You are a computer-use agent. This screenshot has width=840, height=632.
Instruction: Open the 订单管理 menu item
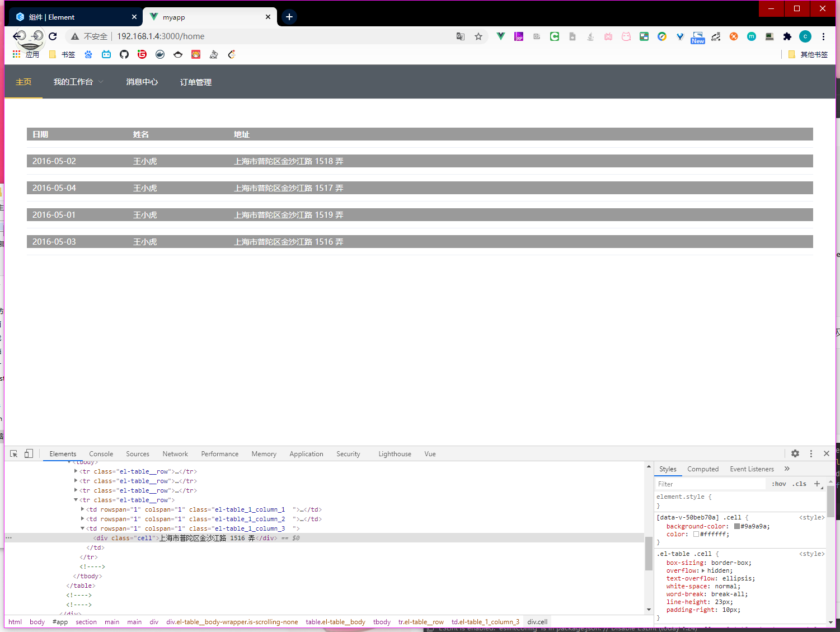click(x=195, y=82)
